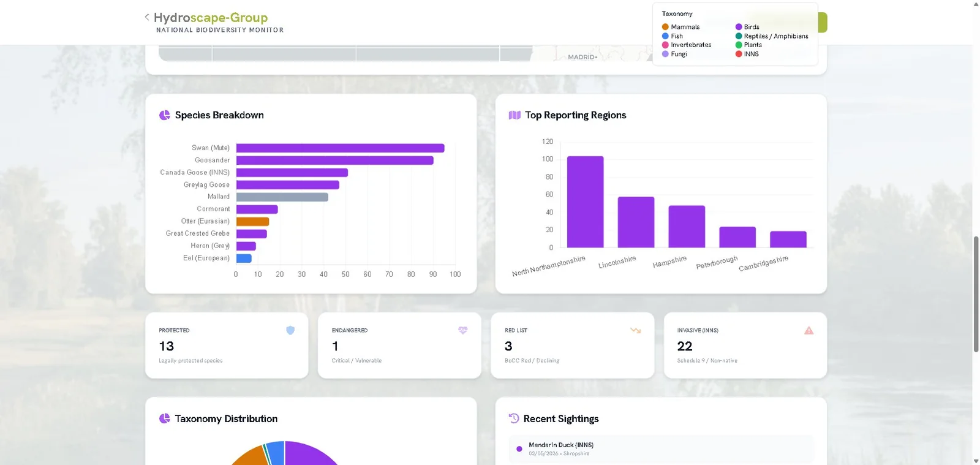Click the Red List declining trend icon
Viewport: 980px width, 465px height.
click(636, 330)
